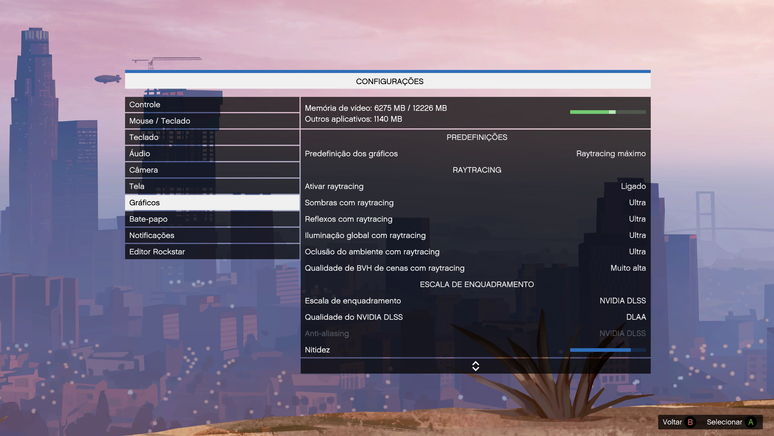Click the Selecionar button
The height and width of the screenshot is (436, 774).
pyautogui.click(x=731, y=422)
